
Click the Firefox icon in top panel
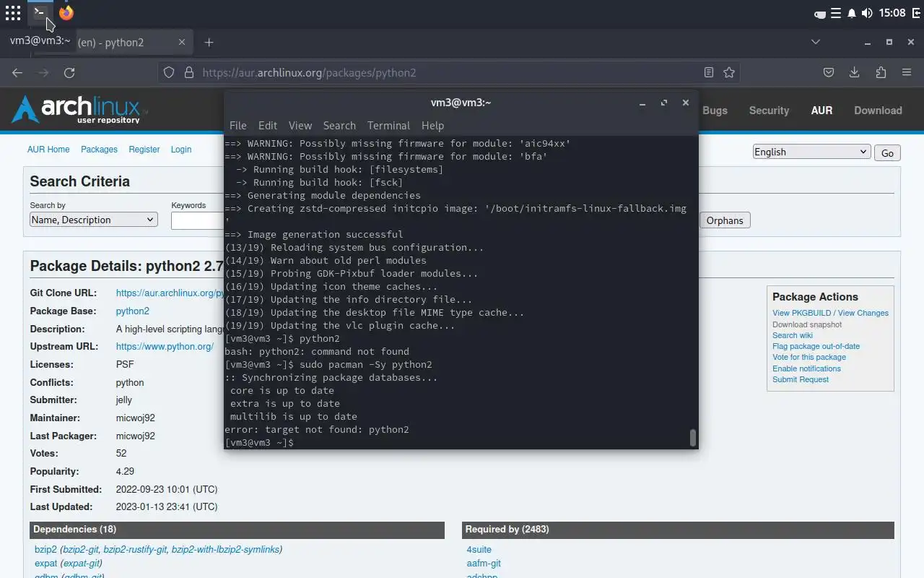[66, 12]
